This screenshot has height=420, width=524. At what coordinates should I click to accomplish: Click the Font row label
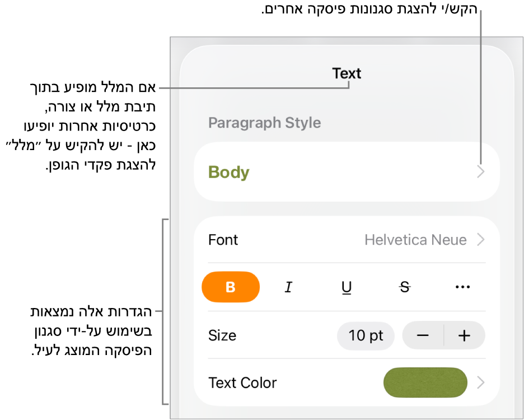click(223, 240)
